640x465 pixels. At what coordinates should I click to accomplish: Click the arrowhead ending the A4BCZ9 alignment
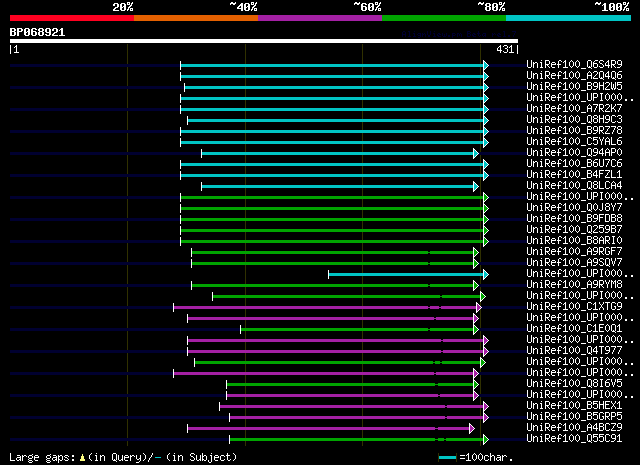[x=472, y=429]
